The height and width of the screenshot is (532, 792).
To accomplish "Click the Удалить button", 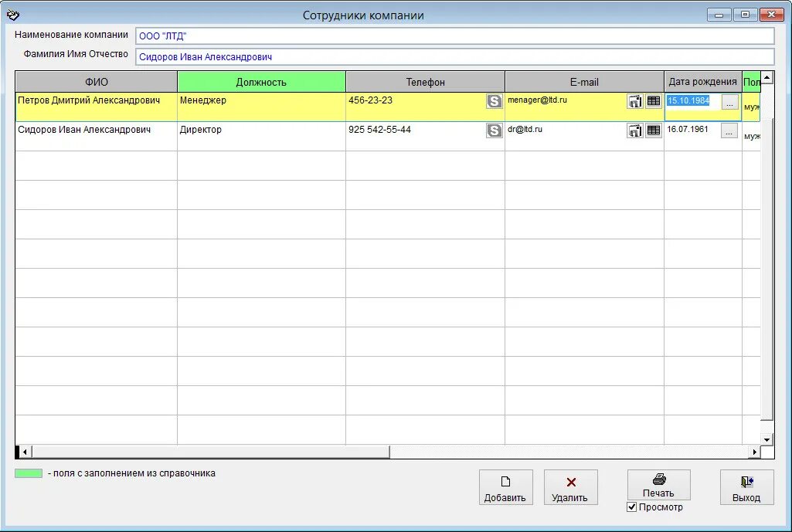I will (x=571, y=487).
